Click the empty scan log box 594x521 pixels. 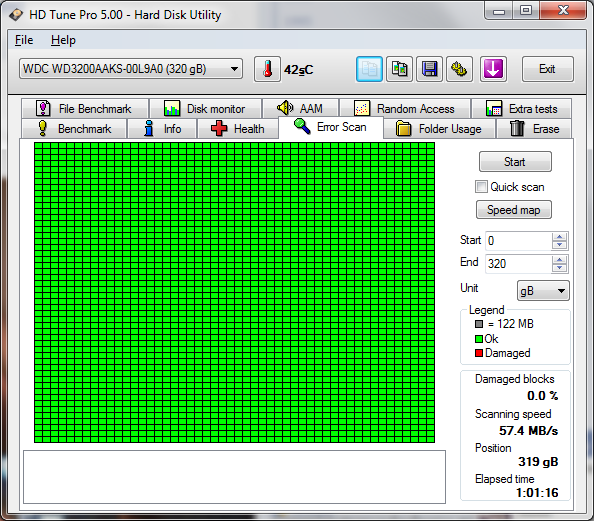coord(234,477)
